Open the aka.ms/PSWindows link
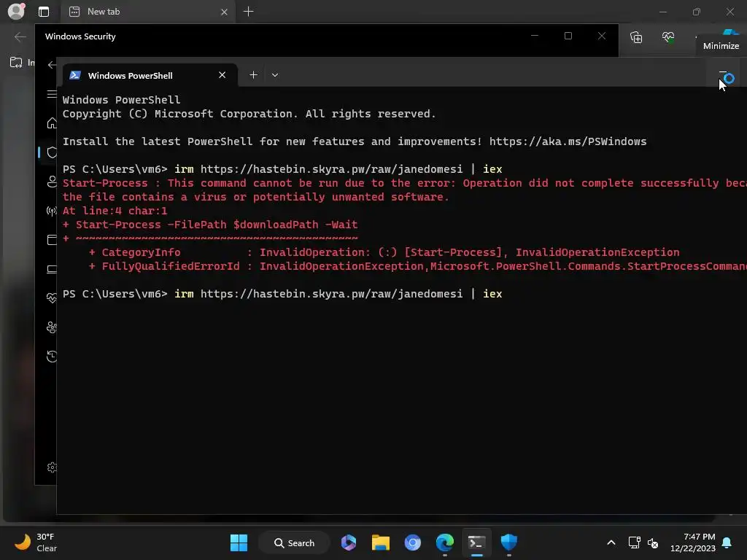Viewport: 747px width, 560px height. pos(568,141)
